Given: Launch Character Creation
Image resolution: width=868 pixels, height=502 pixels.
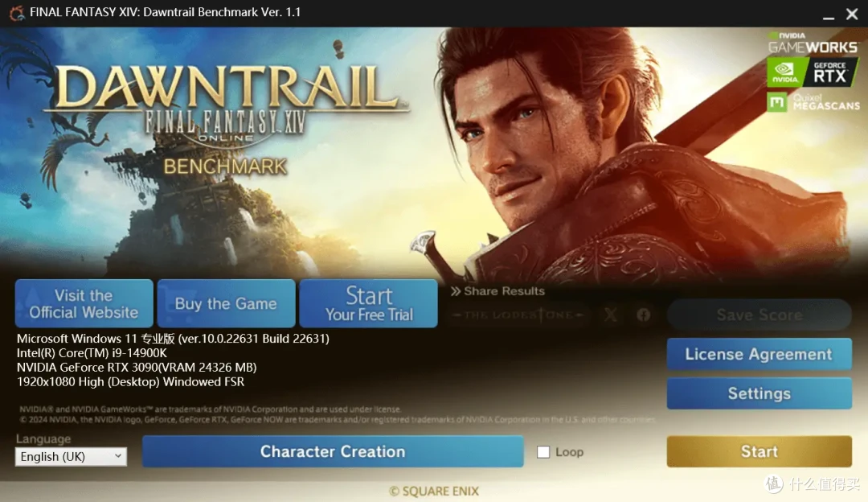Looking at the screenshot, I should [333, 451].
